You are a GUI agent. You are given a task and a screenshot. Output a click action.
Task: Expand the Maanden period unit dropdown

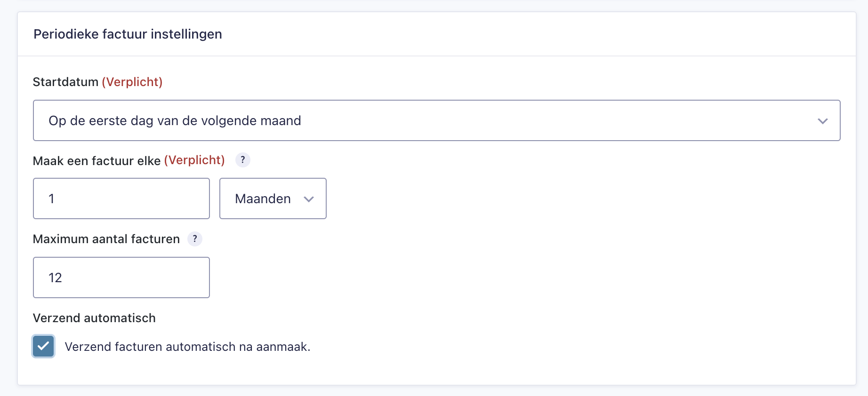pos(273,198)
